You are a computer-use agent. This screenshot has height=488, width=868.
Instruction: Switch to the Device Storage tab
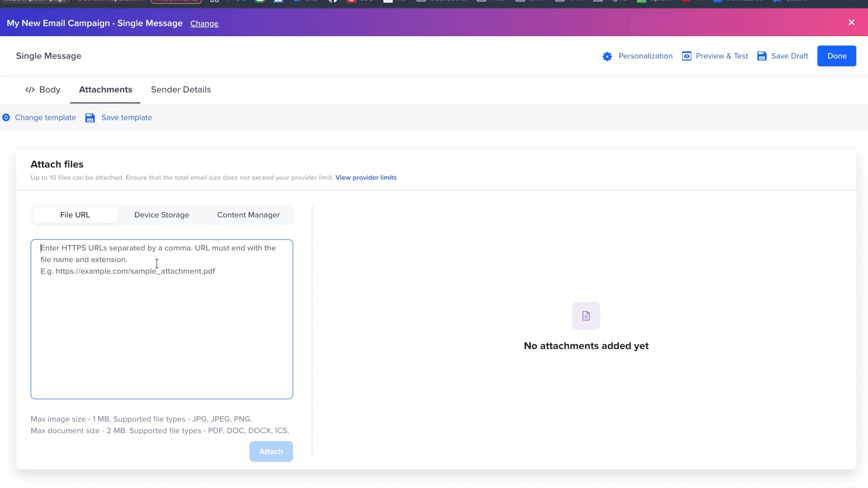[161, 215]
